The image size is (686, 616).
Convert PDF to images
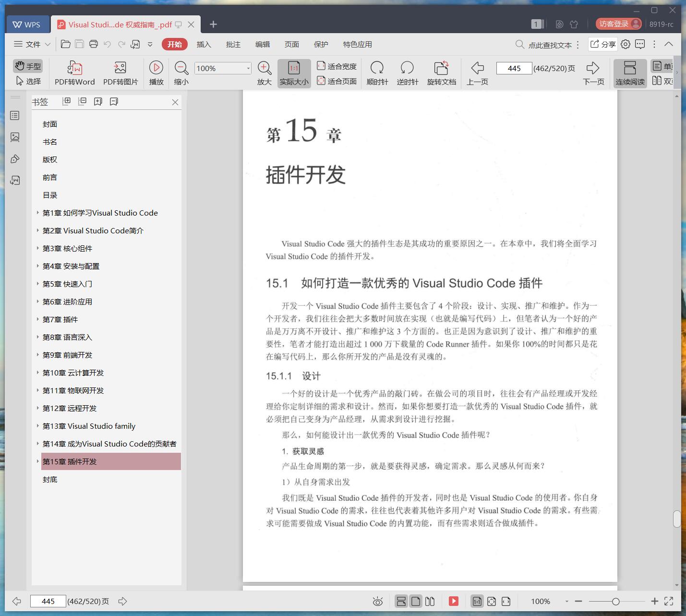tap(120, 73)
